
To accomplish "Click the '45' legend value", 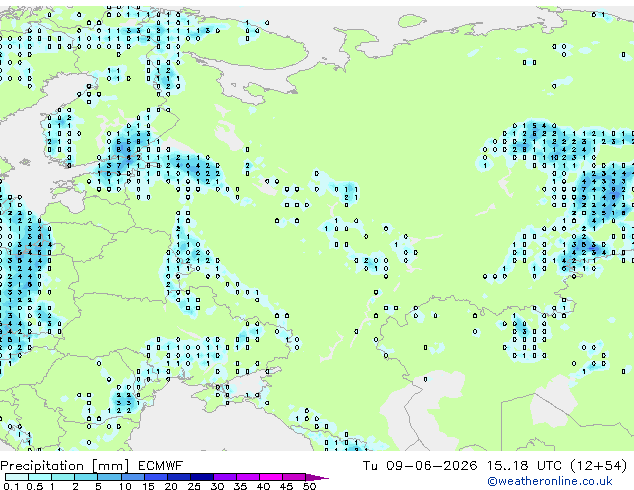I will pyautogui.click(x=286, y=486).
